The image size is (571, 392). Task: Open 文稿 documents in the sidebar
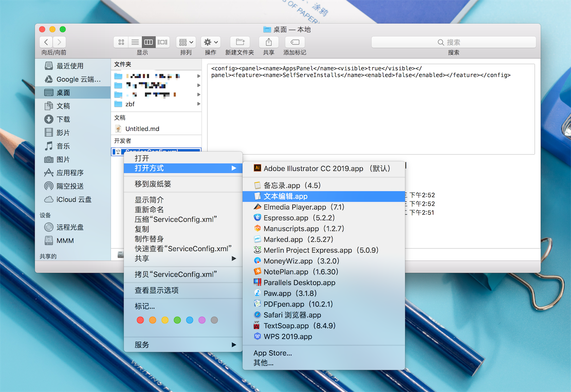pyautogui.click(x=73, y=106)
